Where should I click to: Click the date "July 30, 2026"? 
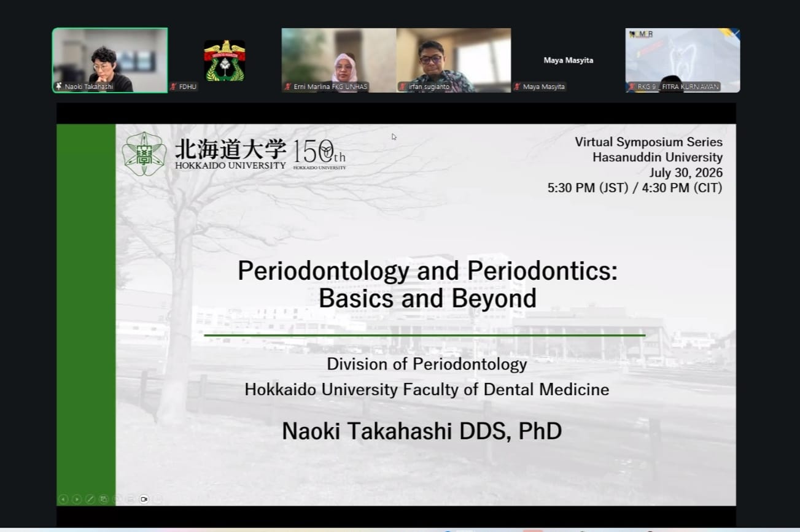(686, 173)
